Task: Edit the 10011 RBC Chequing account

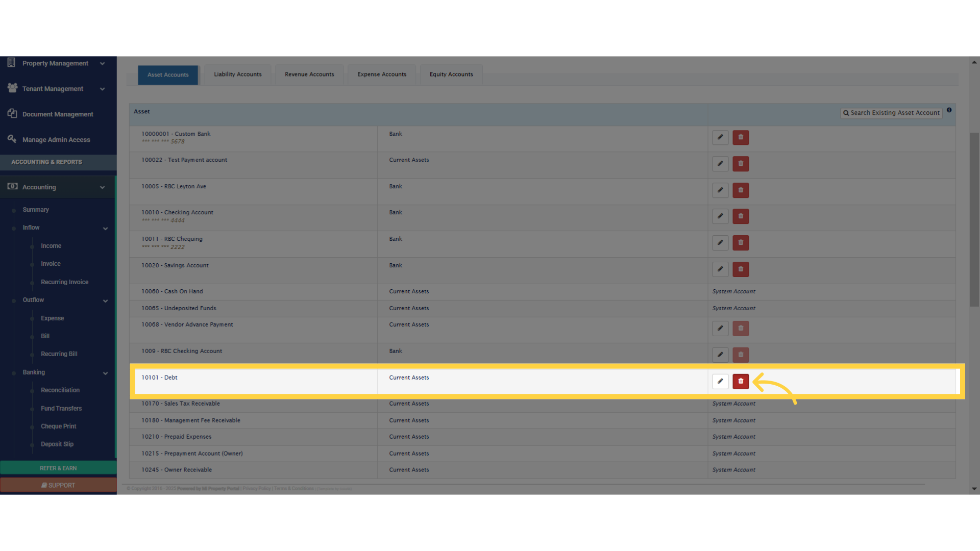Action: 720,243
